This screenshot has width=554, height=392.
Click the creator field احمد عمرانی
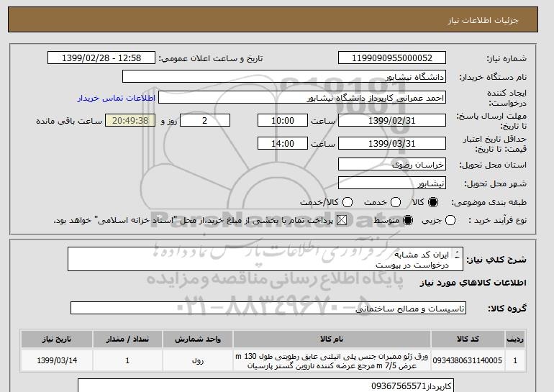point(302,98)
